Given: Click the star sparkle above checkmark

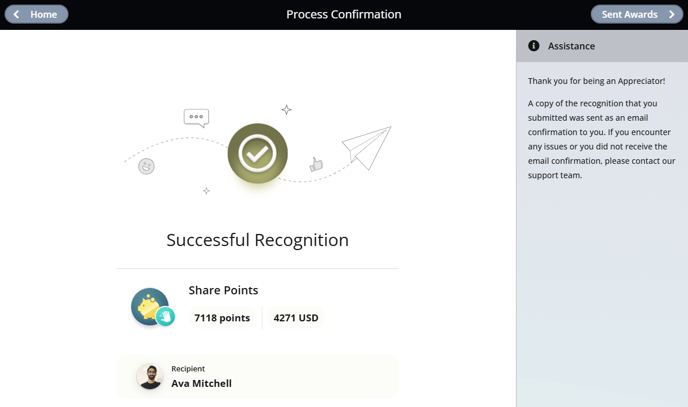Looking at the screenshot, I should pyautogui.click(x=287, y=109).
